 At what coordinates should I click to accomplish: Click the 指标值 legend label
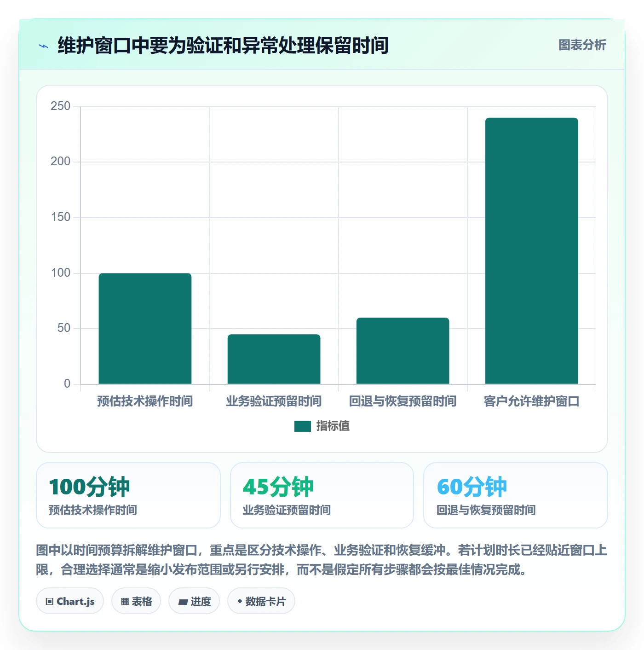[x=333, y=426]
